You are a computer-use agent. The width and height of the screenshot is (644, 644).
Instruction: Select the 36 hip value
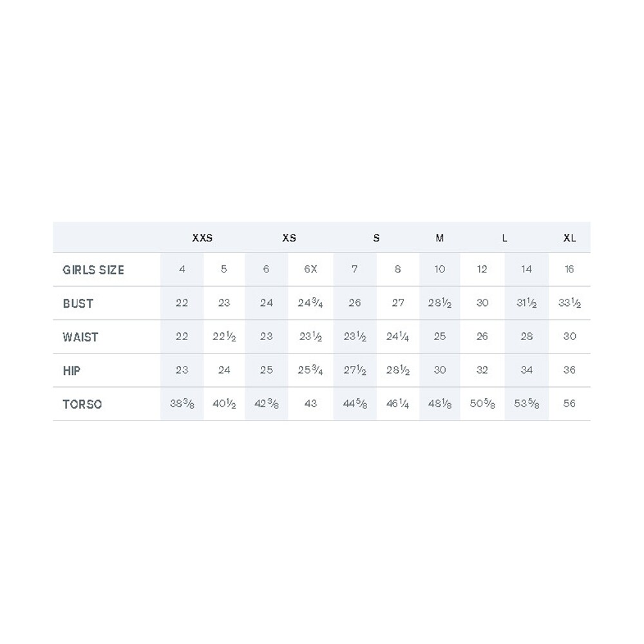click(569, 370)
